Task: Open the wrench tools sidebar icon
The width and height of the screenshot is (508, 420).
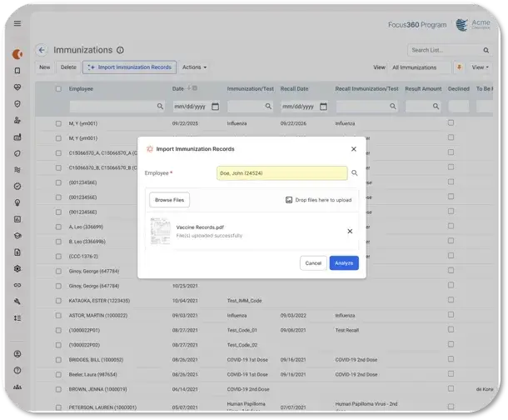Action: (x=17, y=302)
